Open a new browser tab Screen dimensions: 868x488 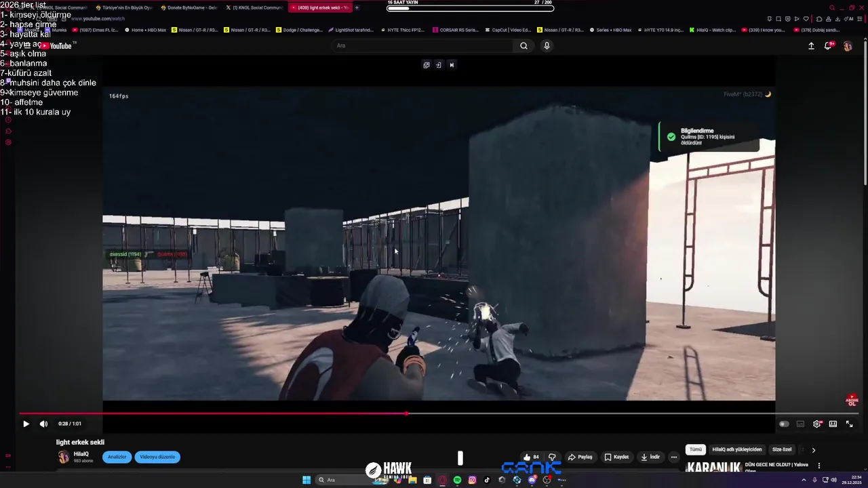tap(357, 7)
